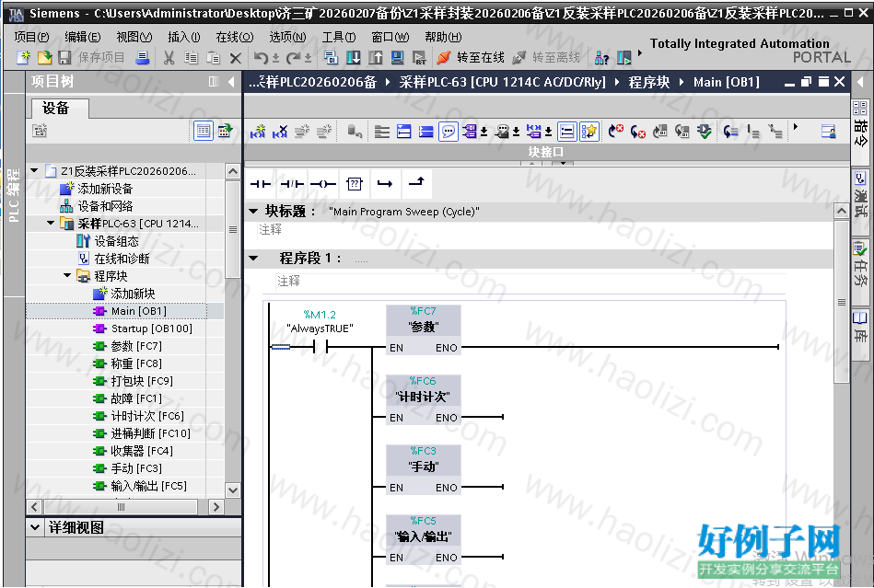874x588 pixels.
Task: Collapse the Z1反装采样PLC project node
Action: pos(35,171)
